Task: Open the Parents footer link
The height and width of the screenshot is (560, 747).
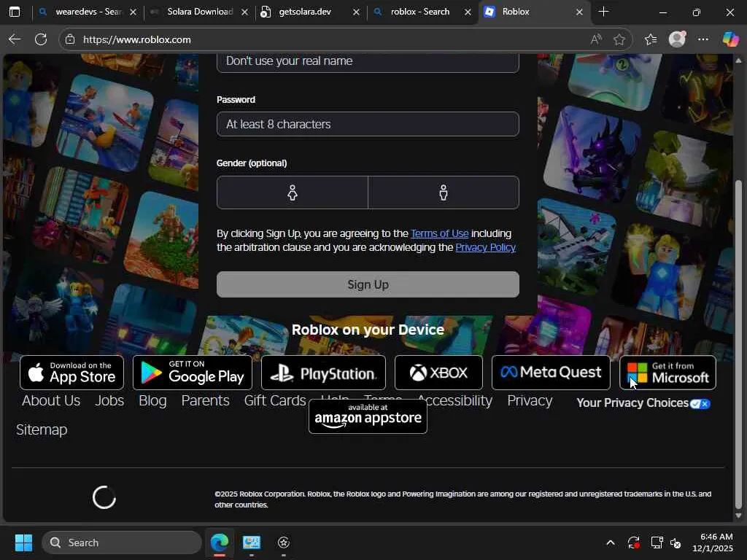Action: (x=205, y=401)
